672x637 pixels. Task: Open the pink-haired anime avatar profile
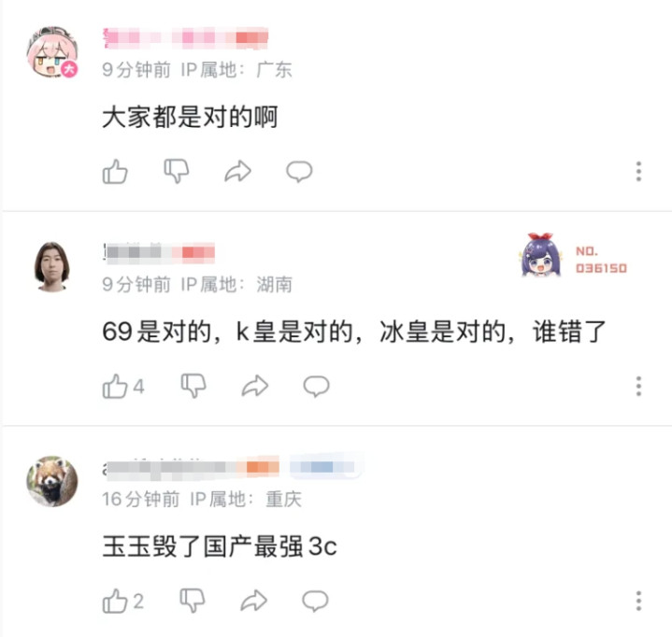(52, 52)
